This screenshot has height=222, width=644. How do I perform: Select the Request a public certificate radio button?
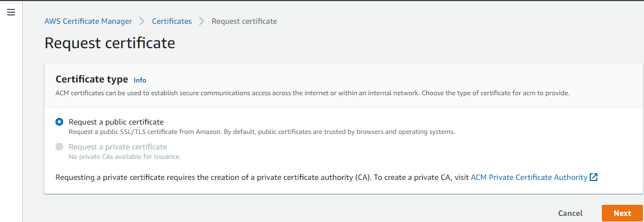(x=59, y=122)
